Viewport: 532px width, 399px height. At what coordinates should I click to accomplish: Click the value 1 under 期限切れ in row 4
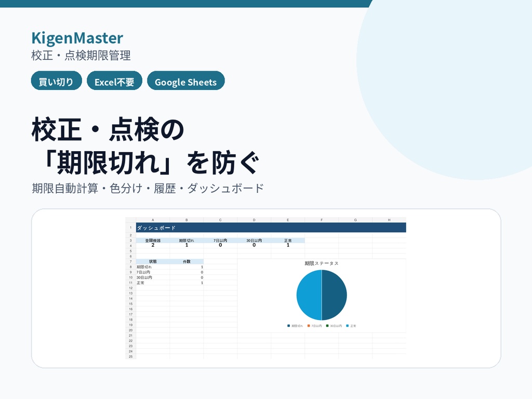[x=187, y=245]
